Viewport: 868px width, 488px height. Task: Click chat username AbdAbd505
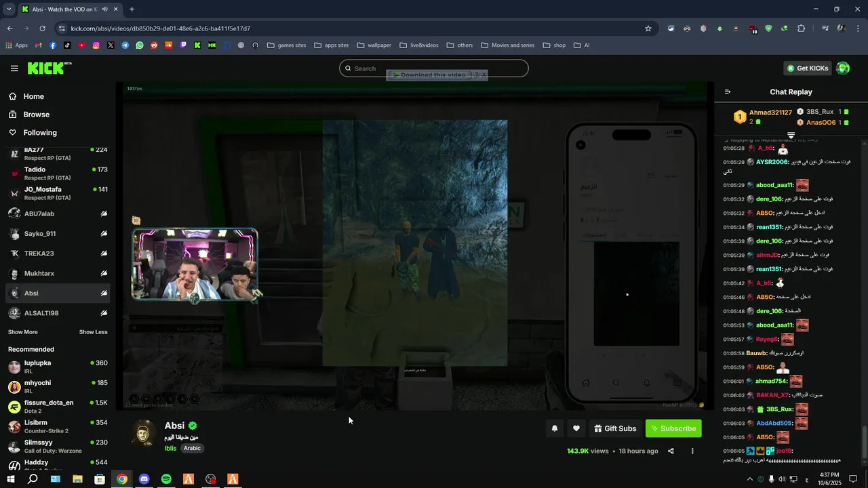tap(774, 423)
